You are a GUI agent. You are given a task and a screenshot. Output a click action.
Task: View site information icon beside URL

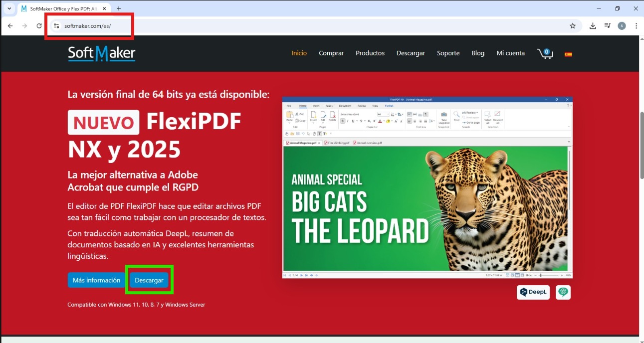pos(56,26)
